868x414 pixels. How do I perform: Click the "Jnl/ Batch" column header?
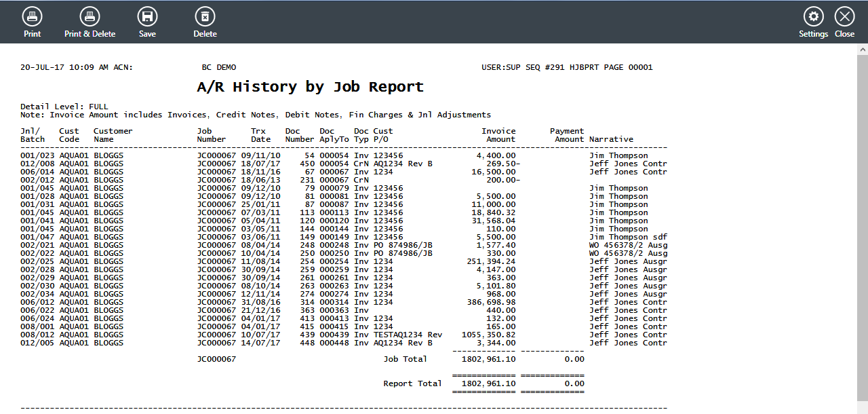pos(33,135)
